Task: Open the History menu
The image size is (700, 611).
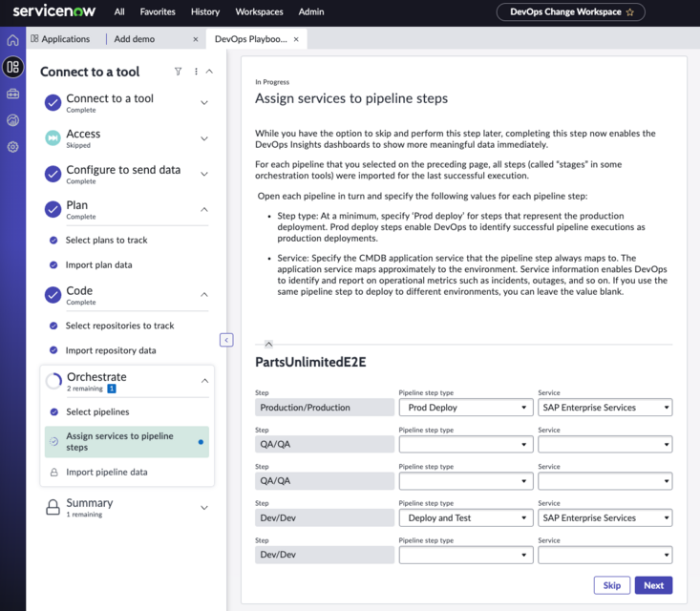Action: pos(205,12)
